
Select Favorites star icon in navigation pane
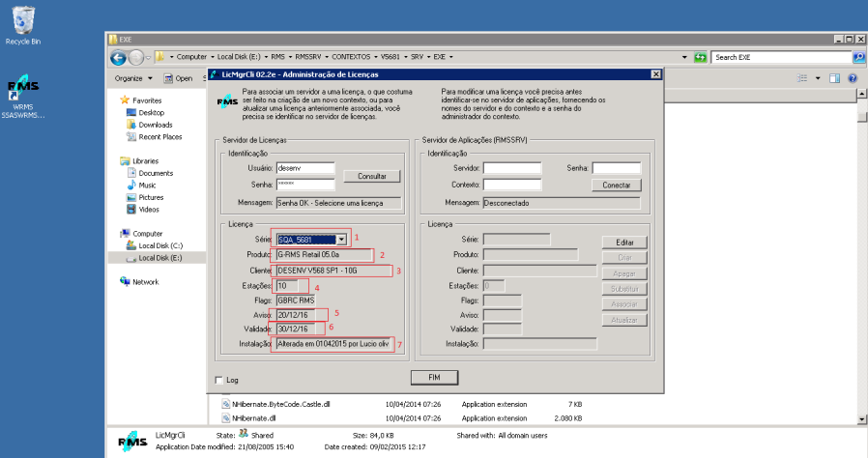[x=125, y=100]
